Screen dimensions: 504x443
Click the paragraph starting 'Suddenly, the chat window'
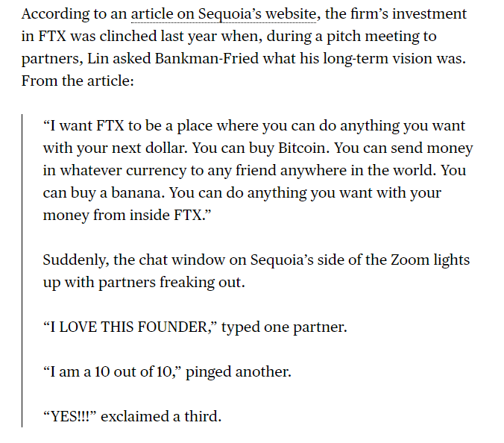click(256, 271)
